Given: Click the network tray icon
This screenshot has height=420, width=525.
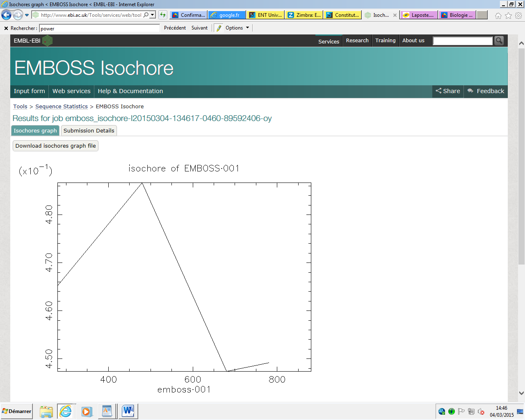Looking at the screenshot, I should coord(471,411).
